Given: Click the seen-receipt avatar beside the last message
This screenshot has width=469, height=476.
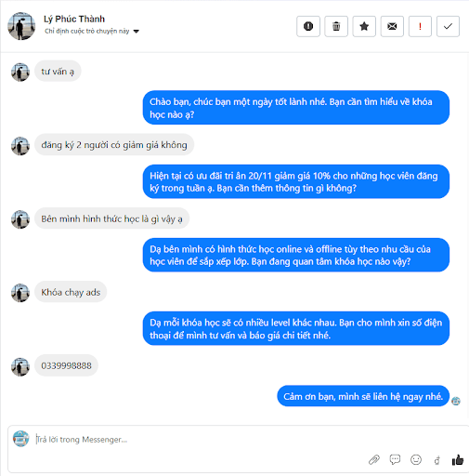Looking at the screenshot, I should (x=456, y=401).
